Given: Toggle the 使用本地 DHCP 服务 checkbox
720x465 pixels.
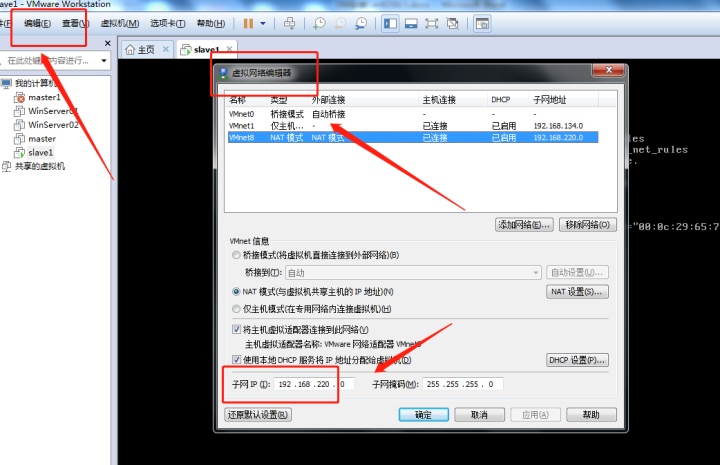Looking at the screenshot, I should (x=236, y=360).
